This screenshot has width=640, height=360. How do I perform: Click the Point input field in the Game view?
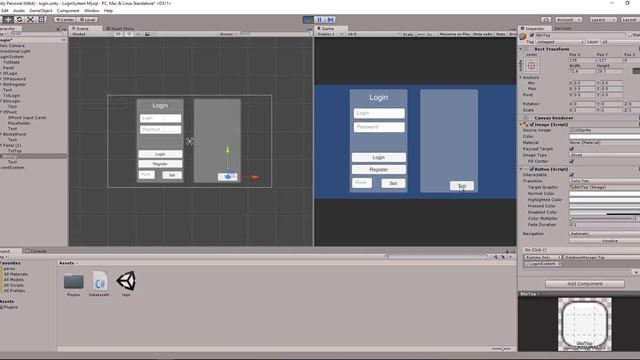click(x=362, y=182)
